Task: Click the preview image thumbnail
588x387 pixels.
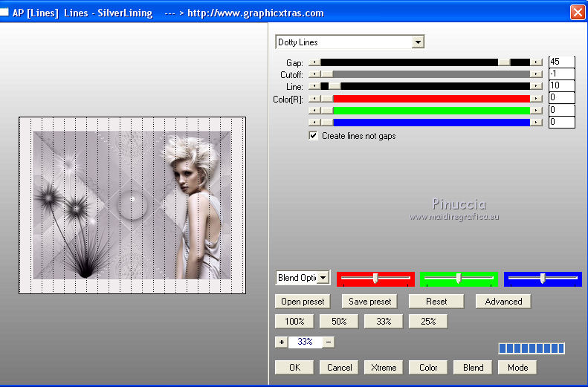Action: click(132, 205)
